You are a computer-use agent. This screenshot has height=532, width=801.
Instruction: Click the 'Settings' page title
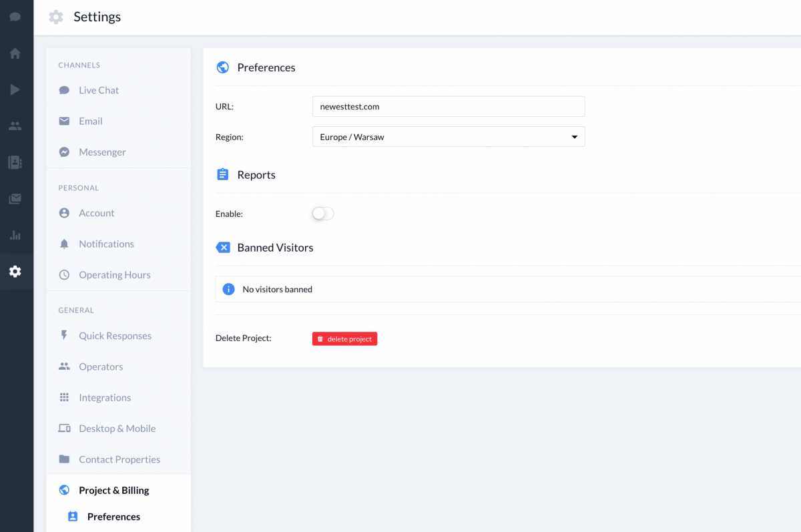click(x=97, y=17)
